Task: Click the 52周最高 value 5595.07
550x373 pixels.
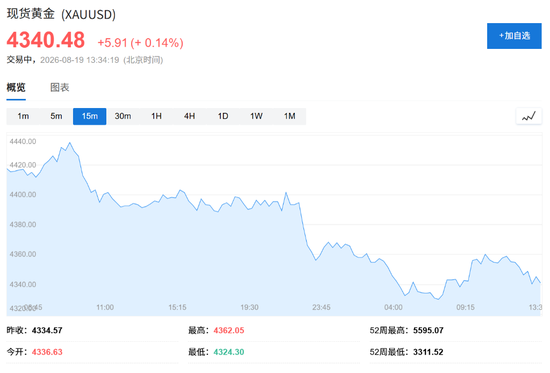Action: click(x=428, y=330)
